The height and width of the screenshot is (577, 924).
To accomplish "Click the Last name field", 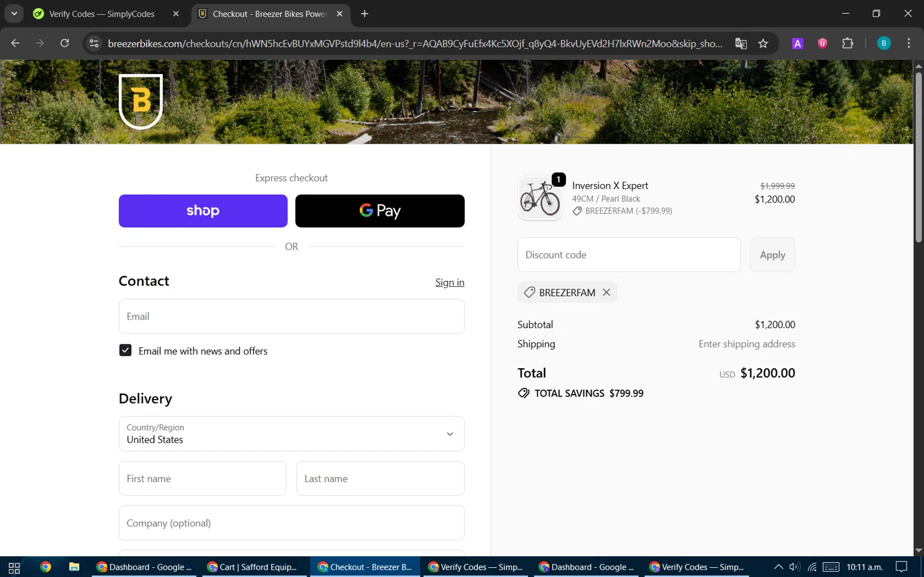I will pos(380,478).
